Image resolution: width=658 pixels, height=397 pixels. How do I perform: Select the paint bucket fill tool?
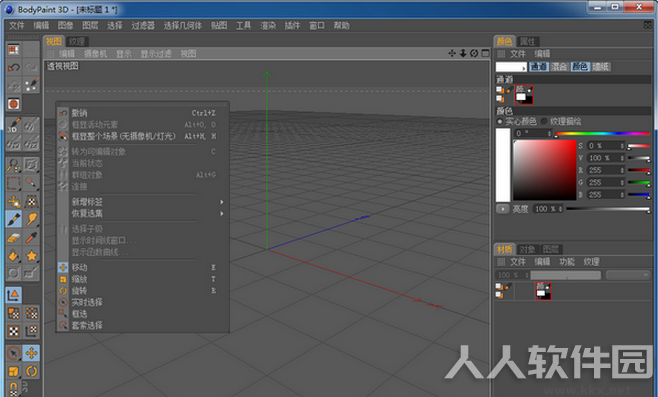point(14,255)
